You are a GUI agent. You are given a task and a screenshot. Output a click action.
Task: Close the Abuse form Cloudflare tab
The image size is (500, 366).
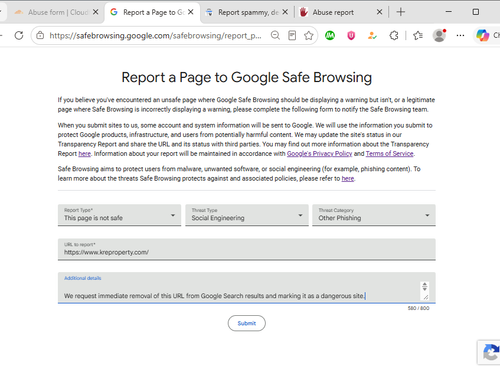point(96,12)
